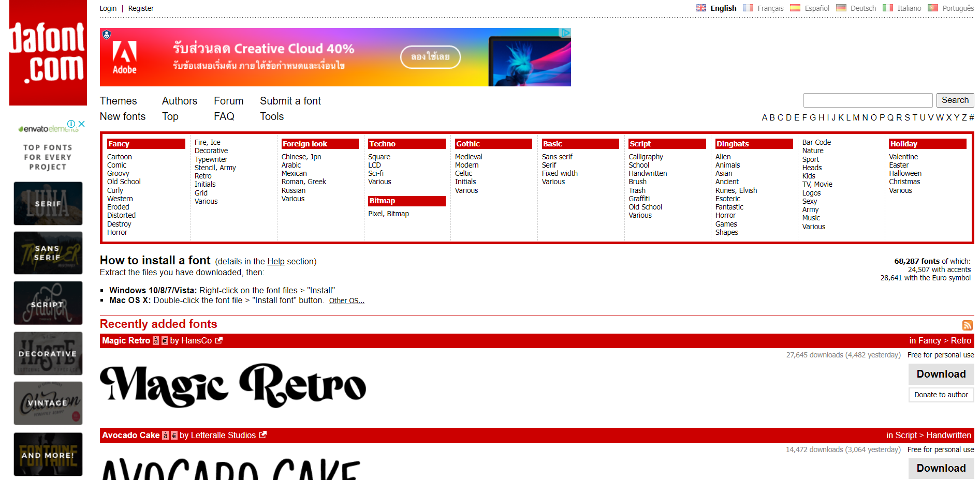Click the Envato ad info icon
The image size is (980, 480).
click(x=71, y=124)
